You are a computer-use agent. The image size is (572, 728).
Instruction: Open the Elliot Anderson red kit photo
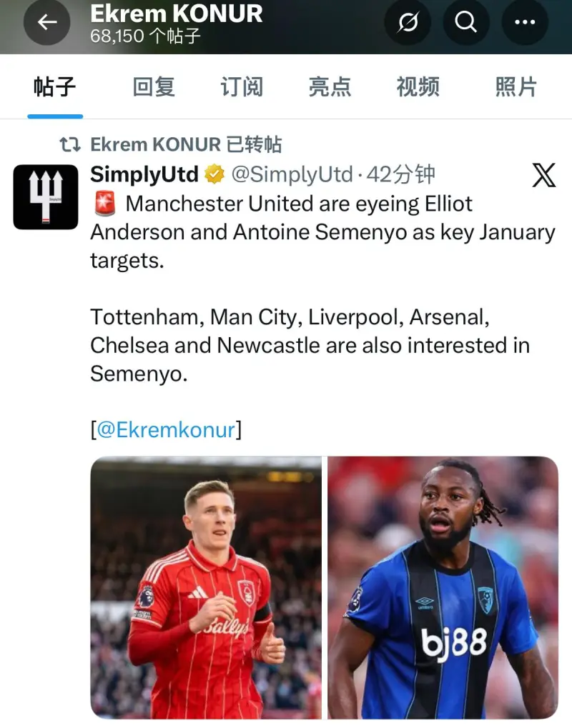[206, 587]
